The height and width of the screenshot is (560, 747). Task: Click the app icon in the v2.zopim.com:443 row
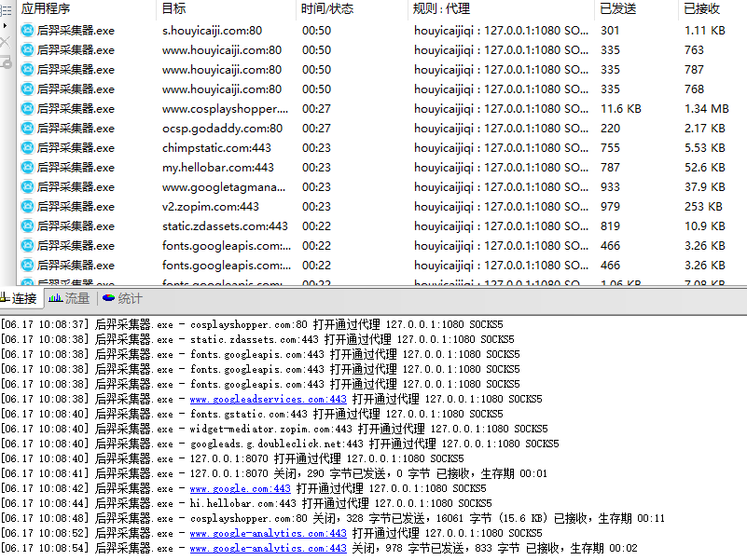tap(28, 206)
